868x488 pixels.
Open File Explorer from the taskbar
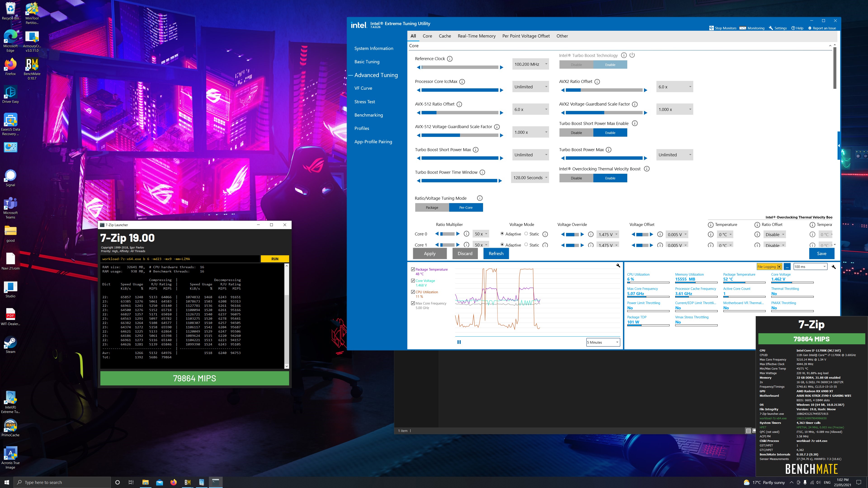[145, 482]
